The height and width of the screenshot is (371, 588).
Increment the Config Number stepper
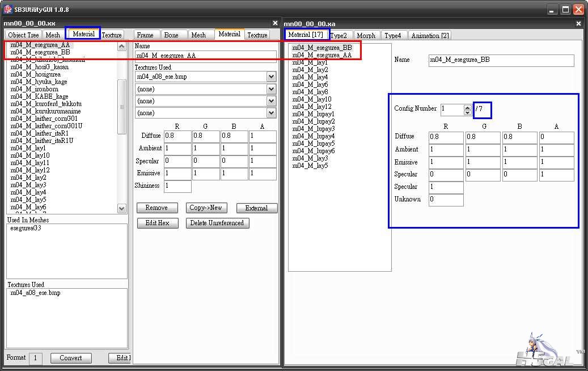tap(467, 106)
